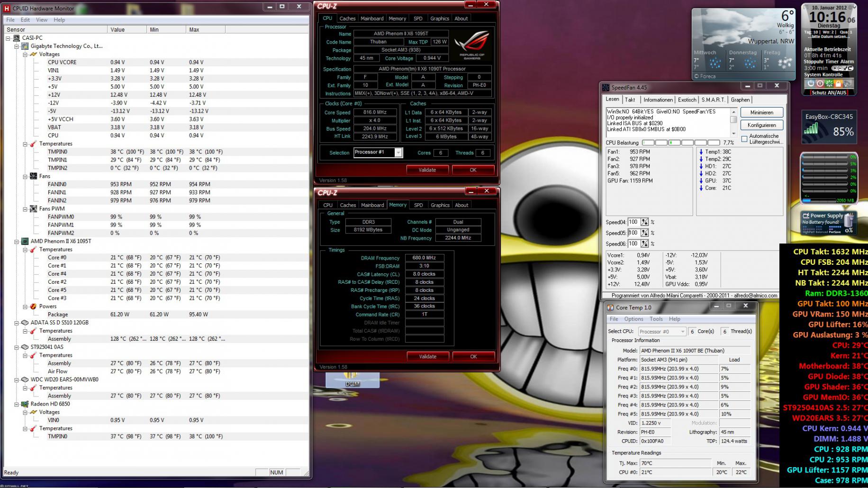868x488 pixels.
Task: Click OK in the CPU-Z Memory window
Action: (x=473, y=356)
